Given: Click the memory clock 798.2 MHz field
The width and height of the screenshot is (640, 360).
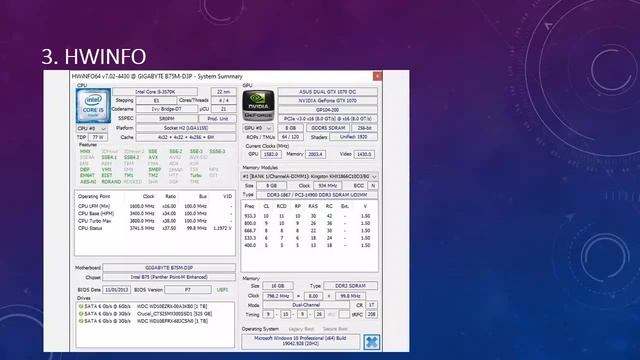Looking at the screenshot, I should [278, 296].
